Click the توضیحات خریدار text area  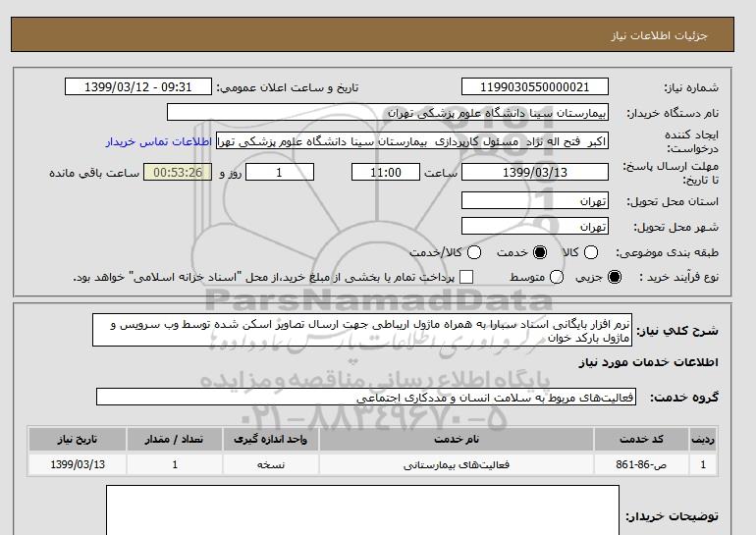(362, 510)
